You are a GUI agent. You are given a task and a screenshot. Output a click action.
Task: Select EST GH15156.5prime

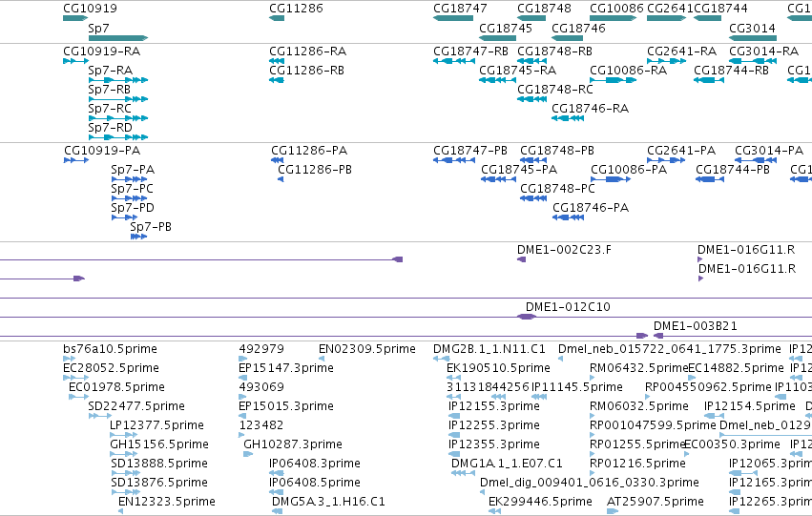tap(159, 444)
